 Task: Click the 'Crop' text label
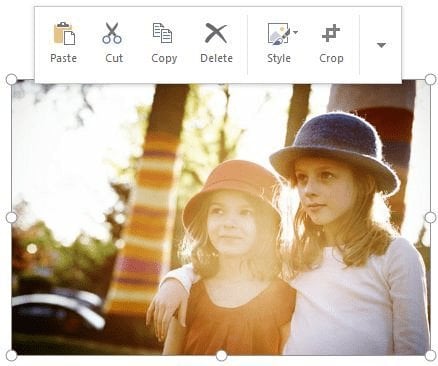pos(331,58)
